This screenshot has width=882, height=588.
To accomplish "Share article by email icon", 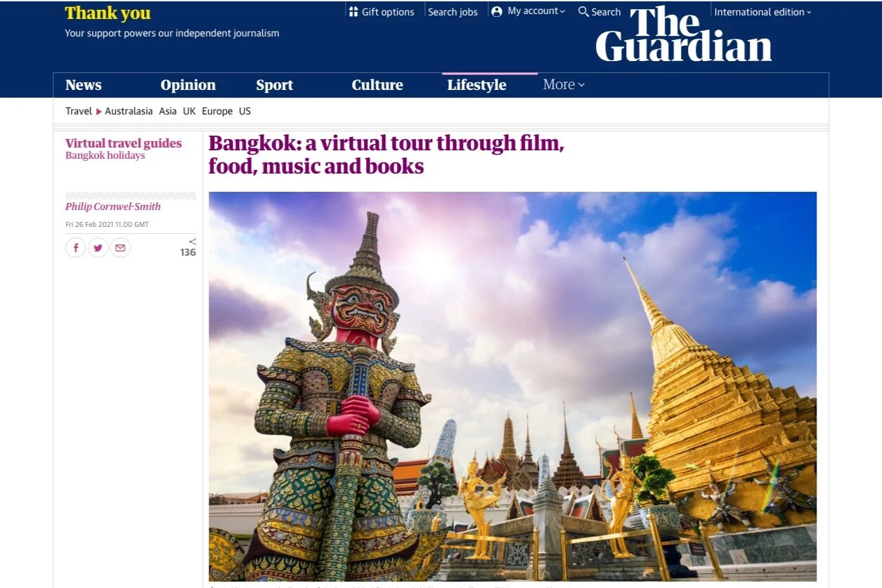I will point(121,248).
